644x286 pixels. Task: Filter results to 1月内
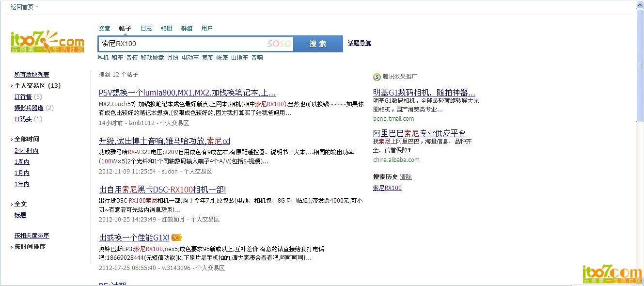(21, 174)
